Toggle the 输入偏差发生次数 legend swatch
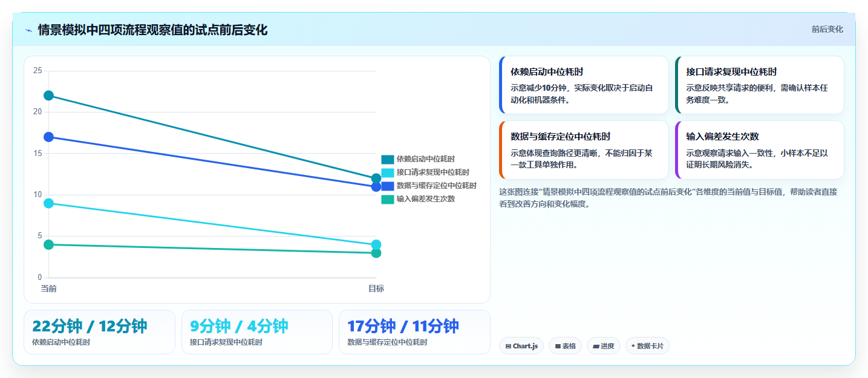Screen dimensions: 868x378 (x=388, y=199)
